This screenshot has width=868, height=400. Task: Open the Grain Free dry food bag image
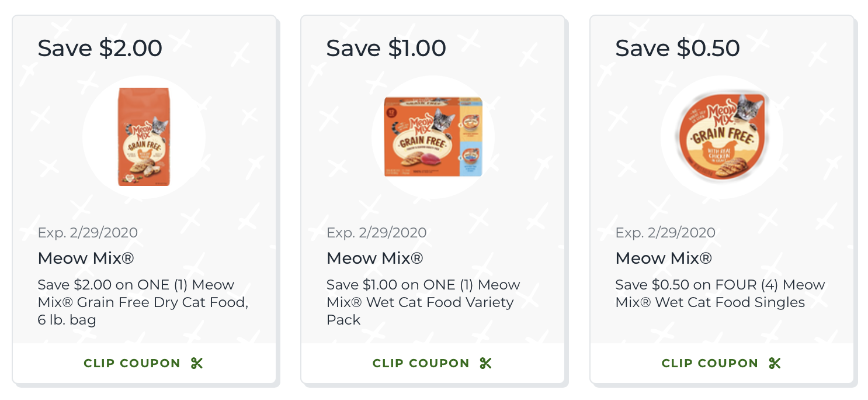point(144,137)
